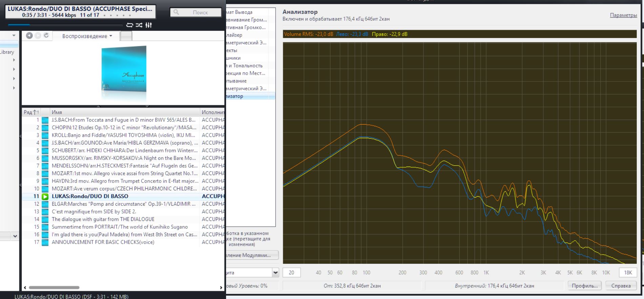Select the Наушники module in the DSP list
Viewport: 644px width, 299px height.
[x=250, y=58]
